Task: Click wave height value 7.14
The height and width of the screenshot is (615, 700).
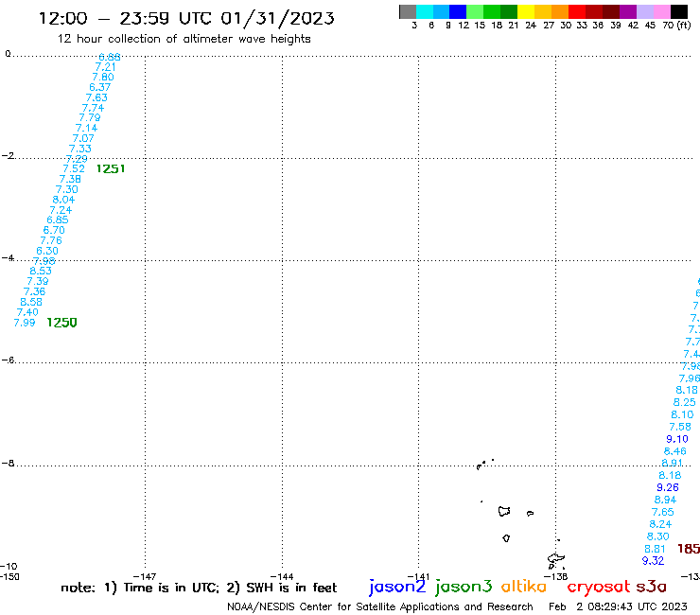Action: (87, 128)
